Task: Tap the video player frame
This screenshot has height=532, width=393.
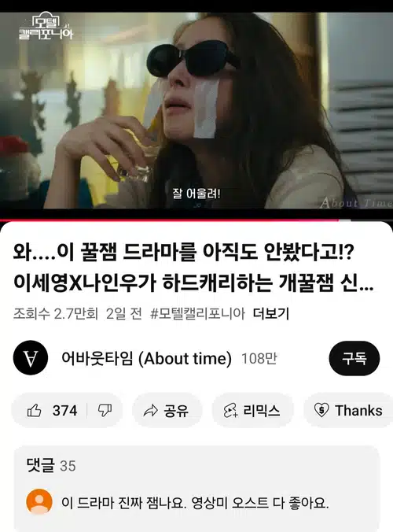Action: [x=196, y=111]
